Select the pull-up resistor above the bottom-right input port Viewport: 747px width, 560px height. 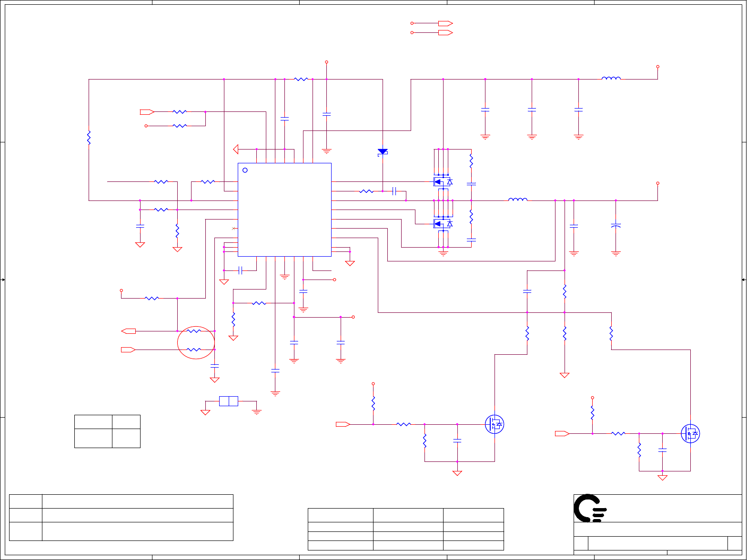(592, 412)
